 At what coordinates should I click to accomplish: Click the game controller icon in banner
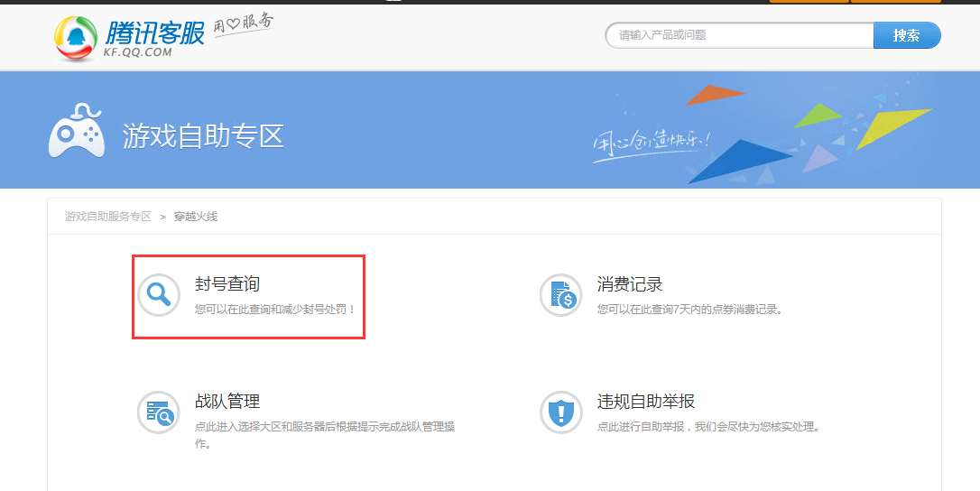76,130
